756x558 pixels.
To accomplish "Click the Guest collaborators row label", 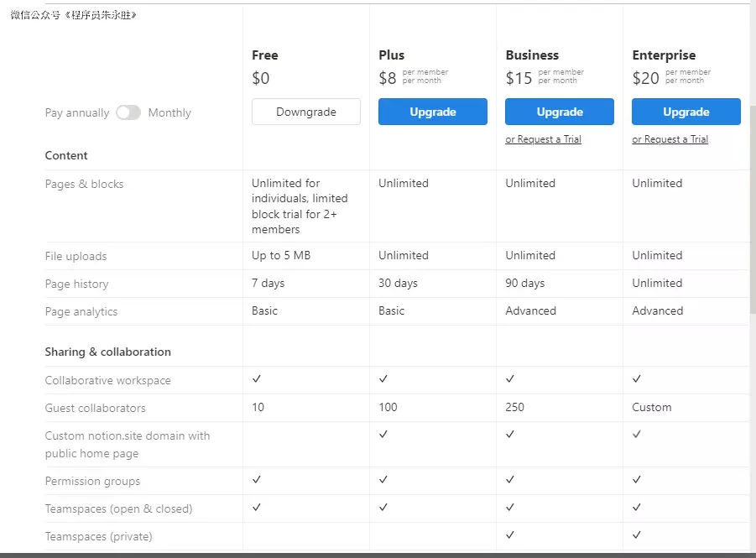I will point(95,408).
